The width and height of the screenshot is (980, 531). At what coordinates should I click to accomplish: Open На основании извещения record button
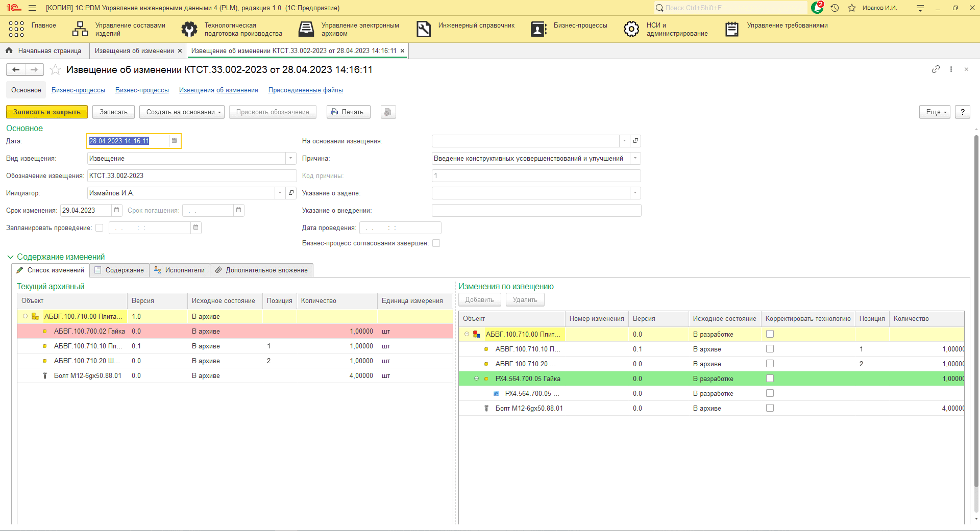(x=635, y=141)
